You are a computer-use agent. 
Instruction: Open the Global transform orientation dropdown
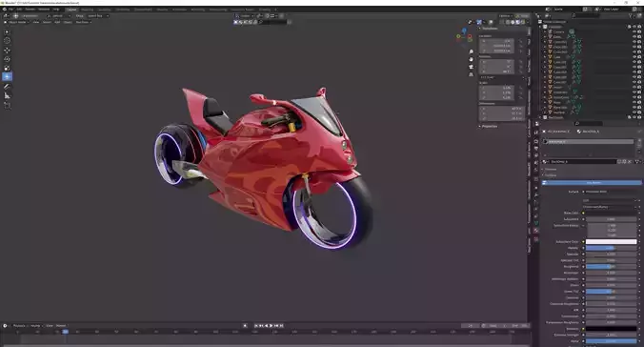(x=245, y=15)
